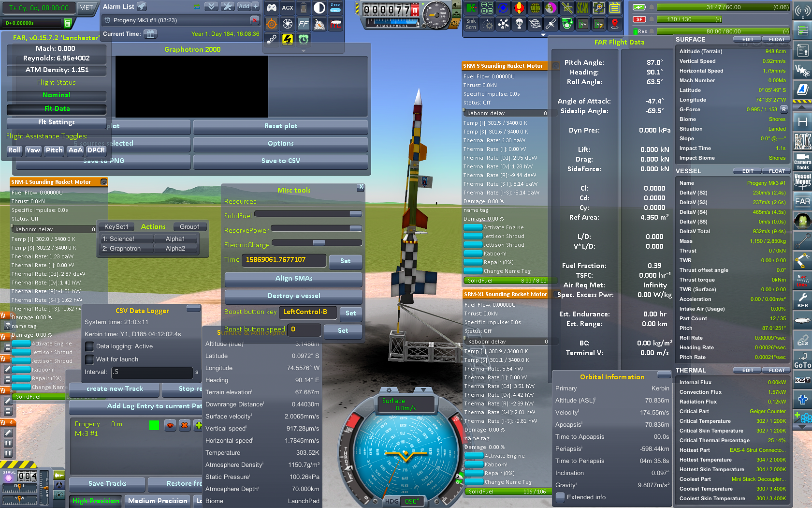Toggle Pitch flight assistance
This screenshot has width=812, height=508.
point(54,150)
